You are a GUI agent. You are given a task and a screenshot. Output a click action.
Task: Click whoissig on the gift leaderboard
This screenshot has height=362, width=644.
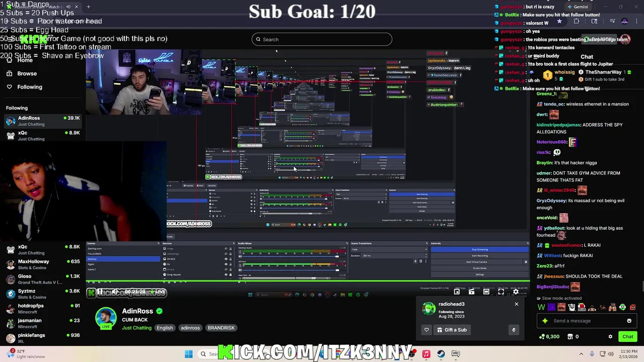point(564,72)
